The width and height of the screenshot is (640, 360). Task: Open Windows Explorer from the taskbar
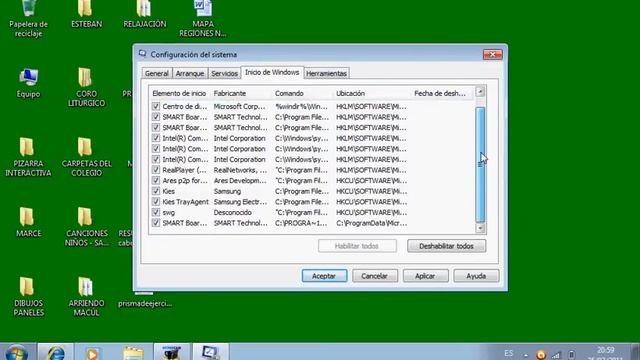coord(133,353)
